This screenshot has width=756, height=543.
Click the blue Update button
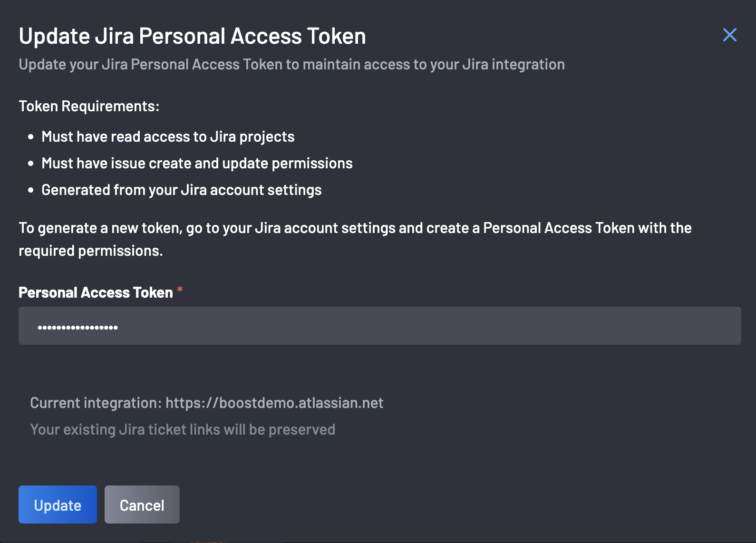[x=58, y=504]
